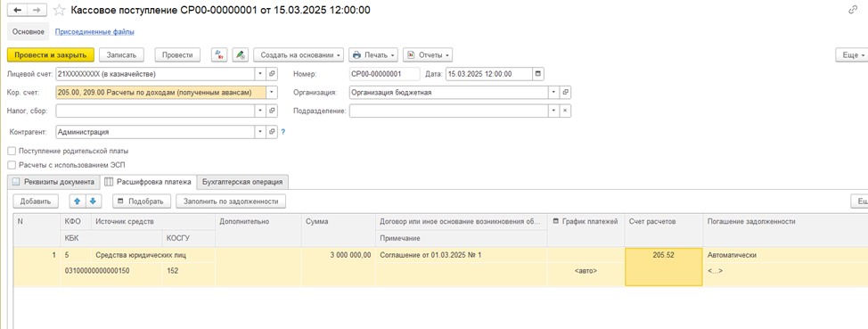Go forward with the right arrow icon
This screenshot has width=868, height=329.
[37, 10]
